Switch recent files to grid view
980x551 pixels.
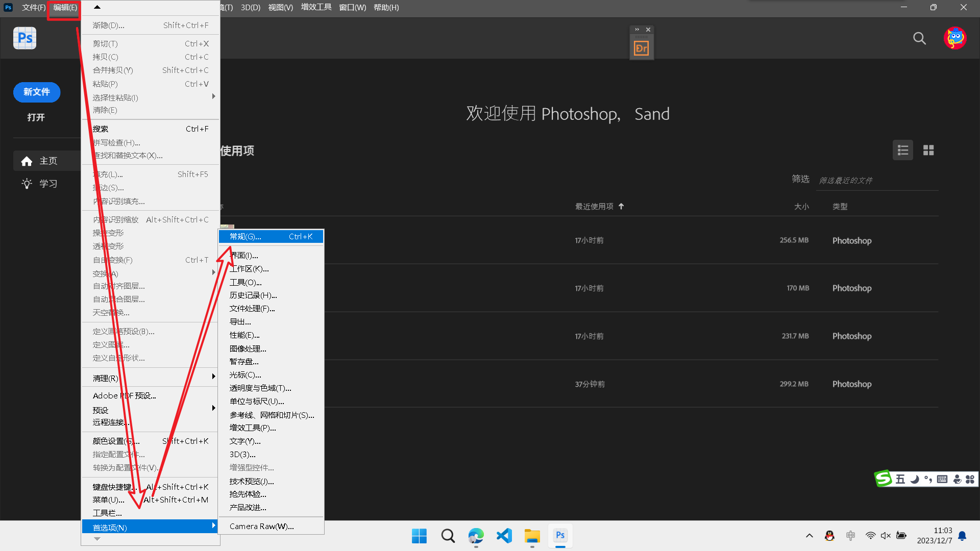928,151
